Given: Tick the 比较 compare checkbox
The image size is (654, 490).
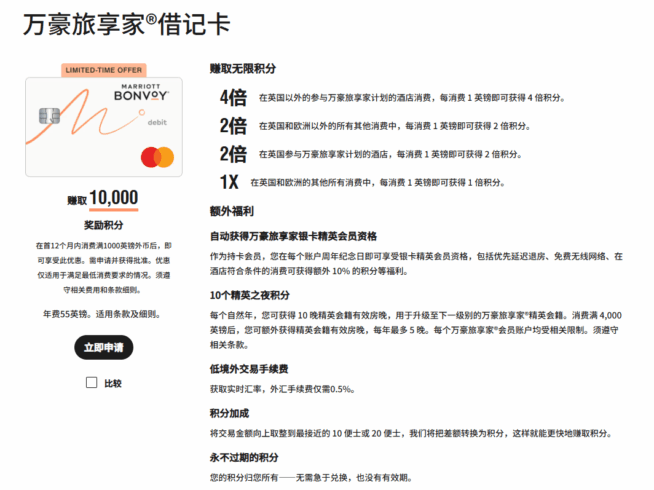Looking at the screenshot, I should click(92, 383).
